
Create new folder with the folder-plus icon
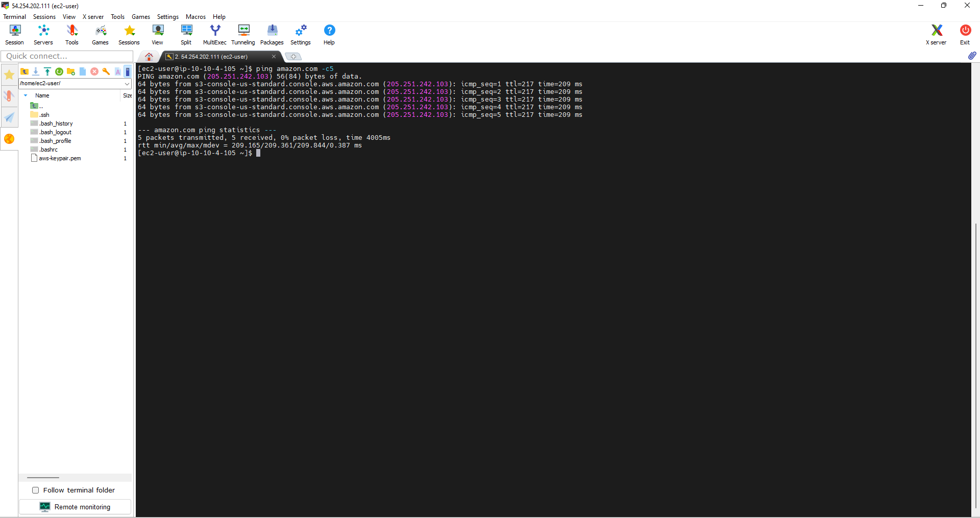coord(71,71)
